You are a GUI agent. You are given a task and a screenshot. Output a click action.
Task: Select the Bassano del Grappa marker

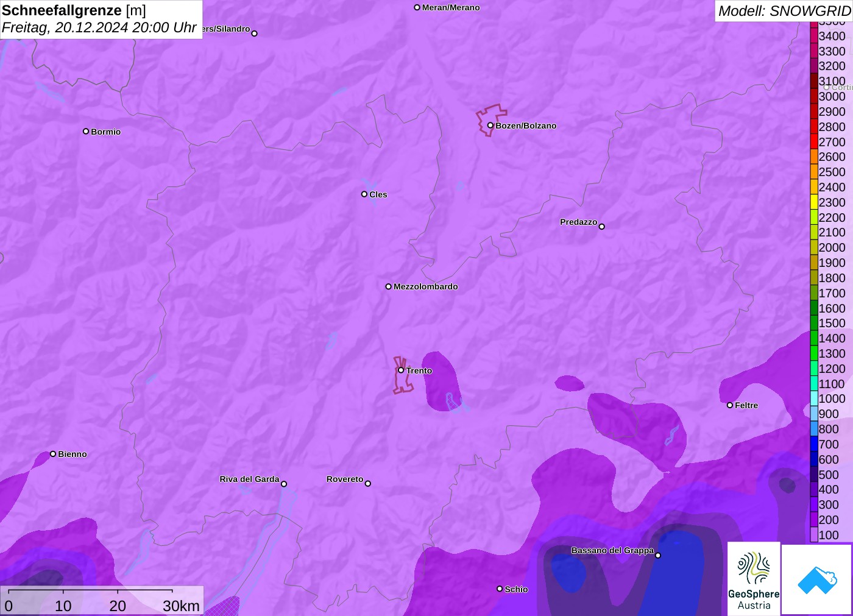tap(658, 555)
